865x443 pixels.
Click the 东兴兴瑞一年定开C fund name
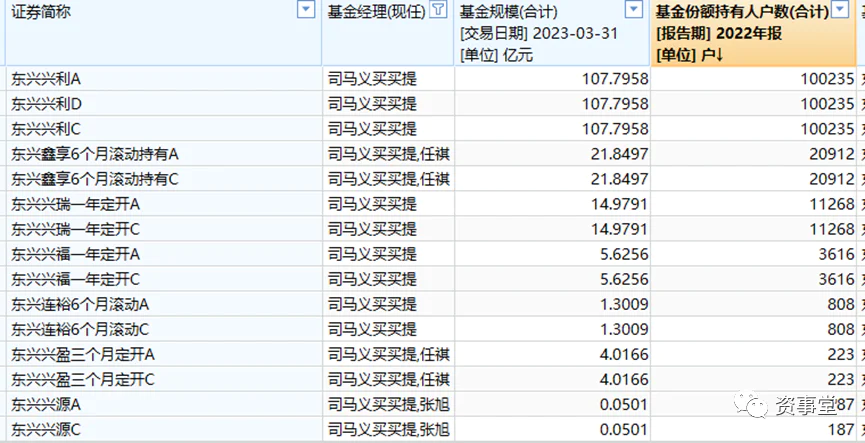coord(75,228)
